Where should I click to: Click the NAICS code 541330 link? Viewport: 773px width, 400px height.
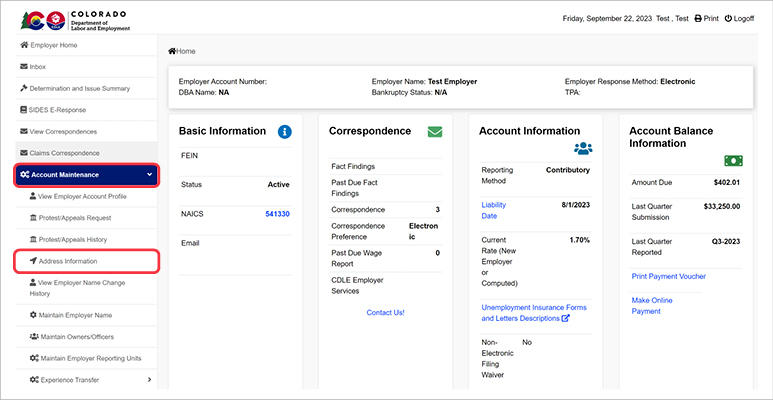tap(277, 214)
